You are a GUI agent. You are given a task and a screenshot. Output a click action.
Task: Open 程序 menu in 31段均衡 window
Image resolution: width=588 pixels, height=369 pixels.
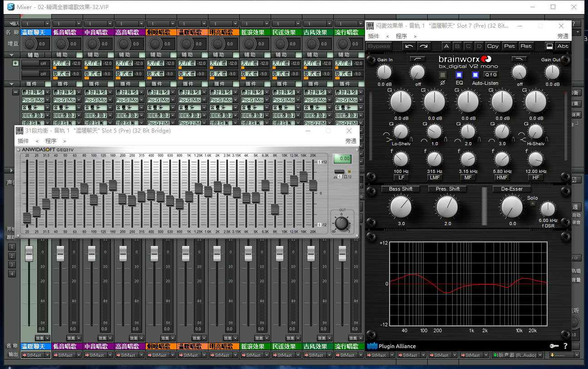click(x=51, y=141)
